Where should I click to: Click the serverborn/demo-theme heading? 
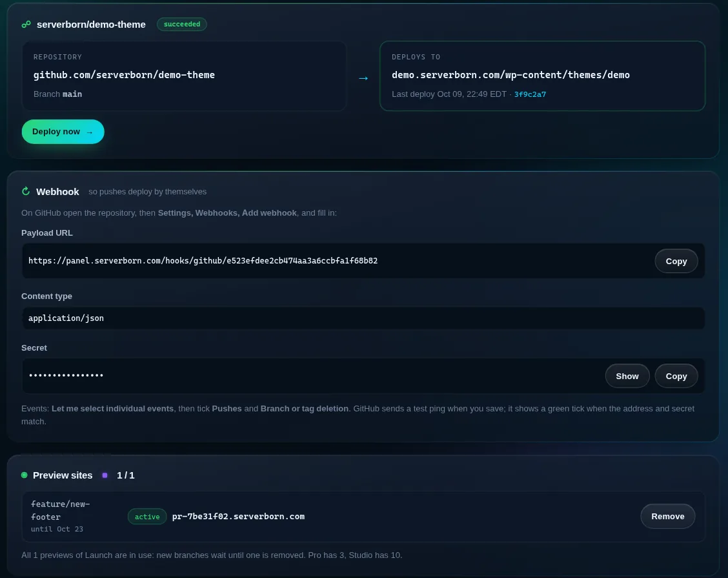pyautogui.click(x=91, y=25)
